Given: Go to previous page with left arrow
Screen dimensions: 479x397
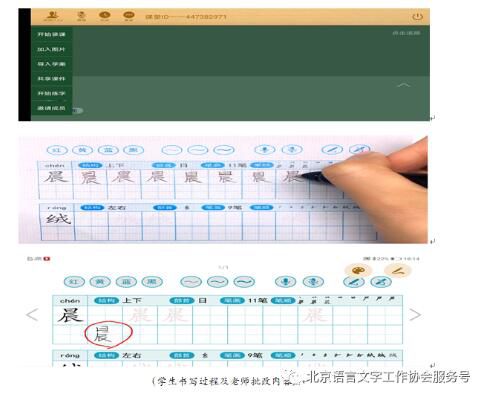Looking at the screenshot, I should coord(32,315).
